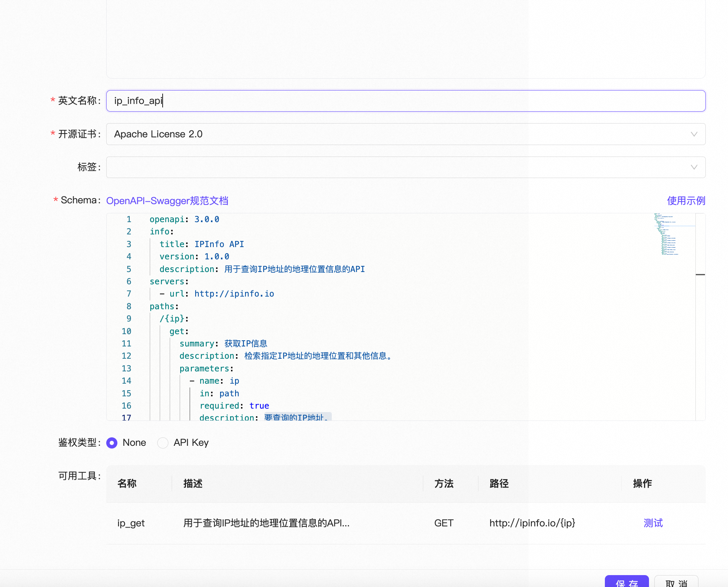Screen dimensions: 728x587
Task: Click the 'summary: 获取IP信息' line
Action: (x=224, y=344)
